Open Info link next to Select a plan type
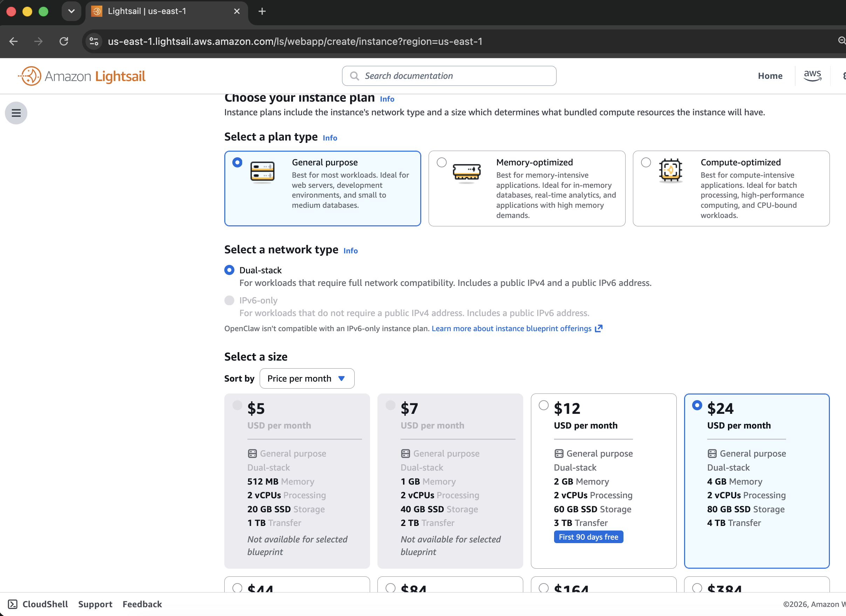The height and width of the screenshot is (616, 846). (330, 138)
